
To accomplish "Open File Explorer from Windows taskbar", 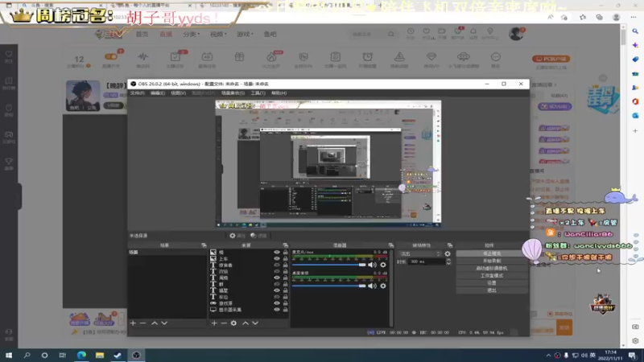I will coord(100,355).
